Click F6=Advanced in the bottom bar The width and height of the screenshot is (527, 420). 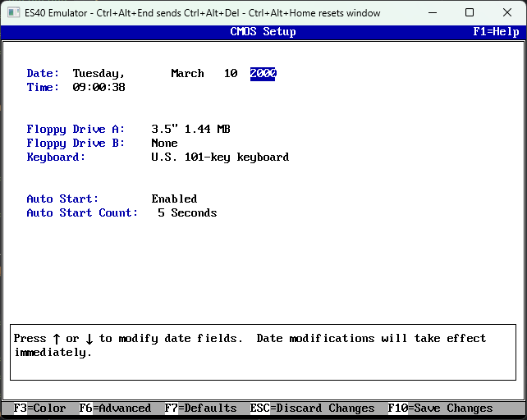coord(115,409)
